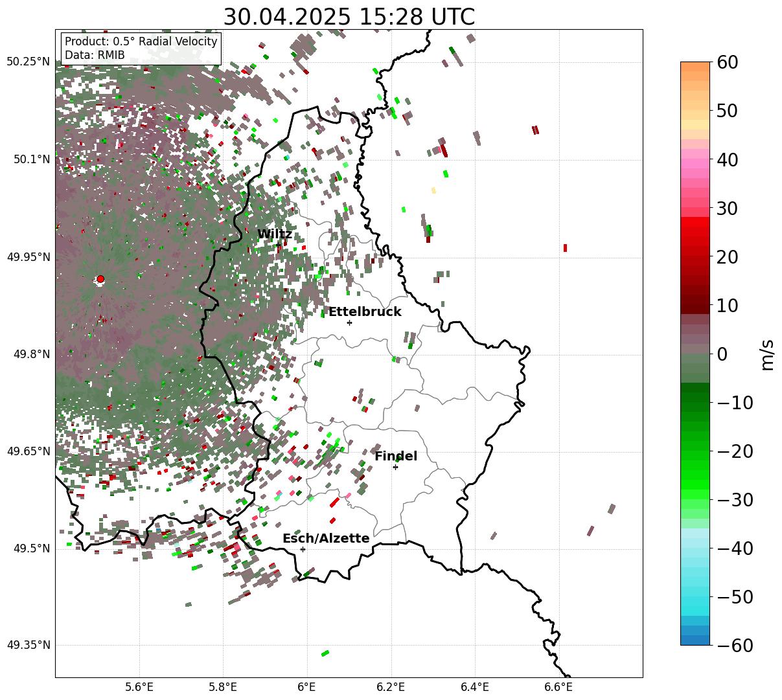
Task: Click the 5.6°E longitude label
Action: [139, 687]
